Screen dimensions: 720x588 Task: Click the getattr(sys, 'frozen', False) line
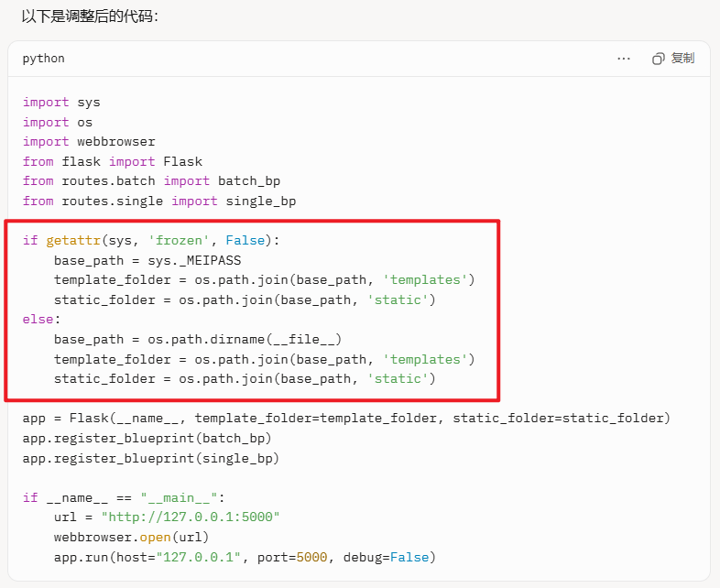pos(151,241)
